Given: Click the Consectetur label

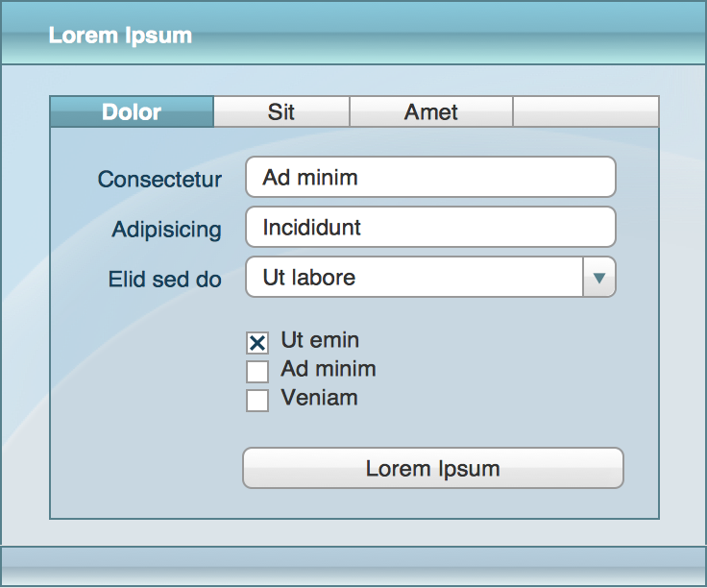Looking at the screenshot, I should coord(159,179).
